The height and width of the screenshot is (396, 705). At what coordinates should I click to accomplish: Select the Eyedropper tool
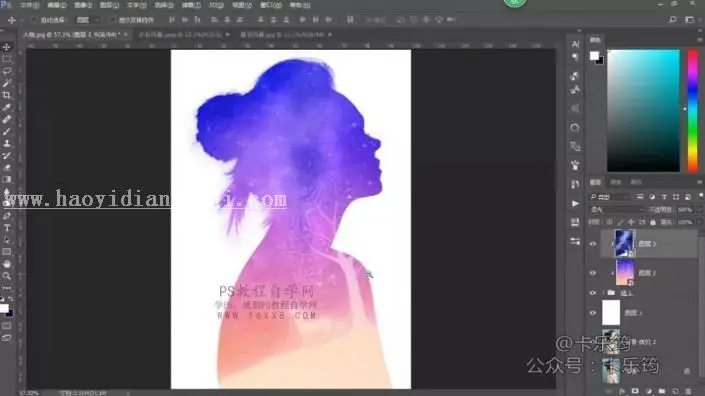click(x=7, y=107)
